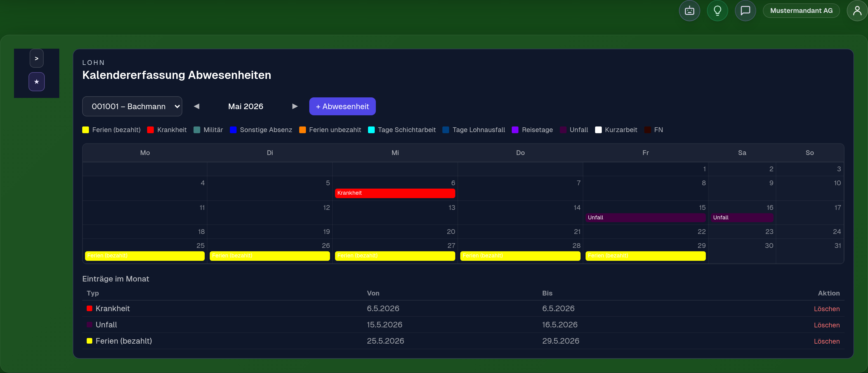Delete the Ferien (bezahlt) entry via Löschen
The height and width of the screenshot is (373, 868).
point(827,341)
